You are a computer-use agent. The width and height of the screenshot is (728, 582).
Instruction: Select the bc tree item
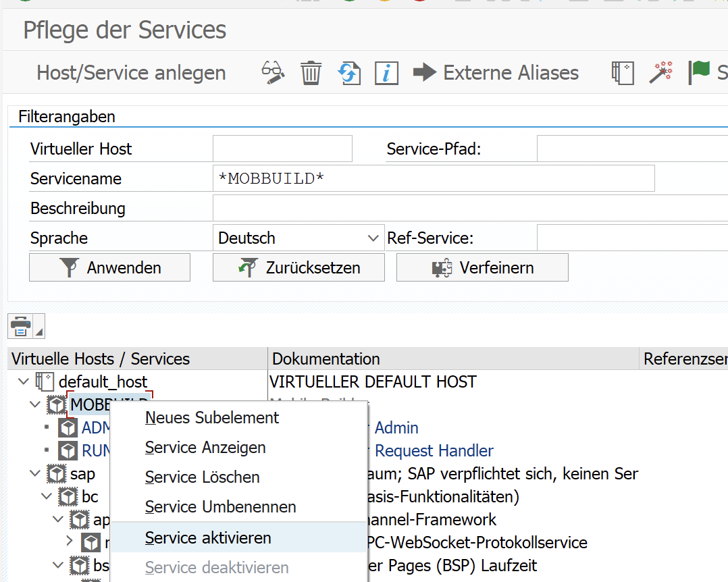(x=90, y=496)
